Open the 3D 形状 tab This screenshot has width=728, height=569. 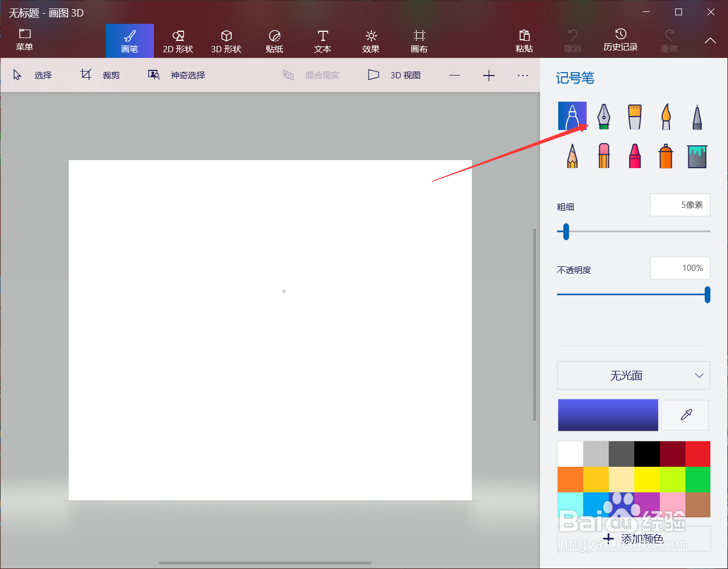(x=226, y=41)
